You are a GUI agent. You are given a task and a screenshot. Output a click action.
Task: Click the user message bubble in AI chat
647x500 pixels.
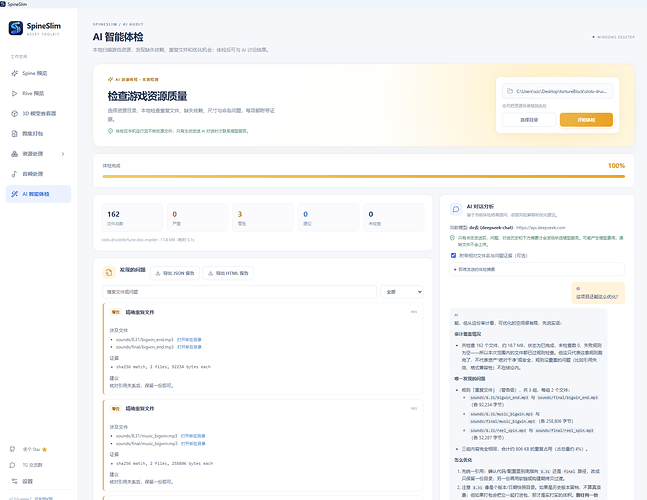click(598, 293)
